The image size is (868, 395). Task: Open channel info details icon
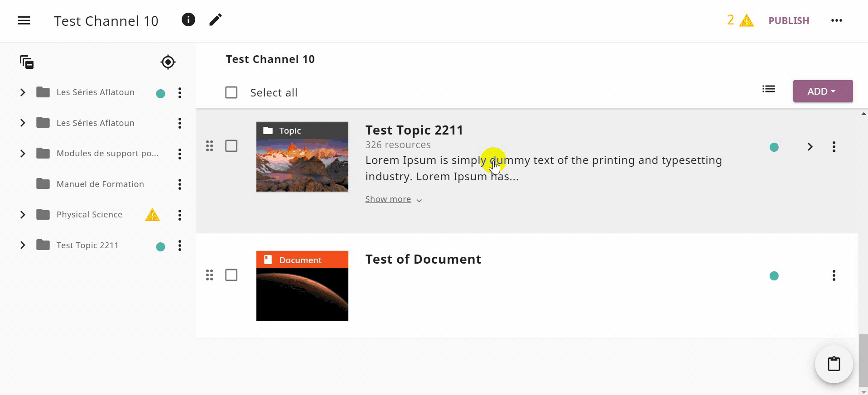(x=188, y=20)
